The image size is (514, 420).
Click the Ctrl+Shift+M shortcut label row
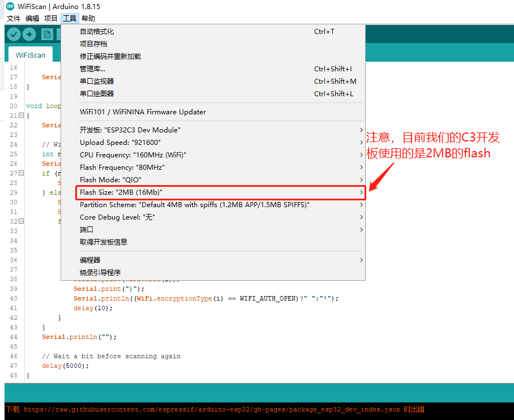coord(335,82)
